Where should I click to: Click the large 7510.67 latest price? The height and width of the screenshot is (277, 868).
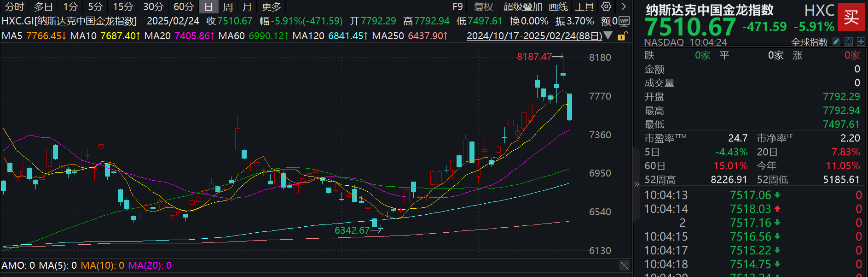click(690, 27)
